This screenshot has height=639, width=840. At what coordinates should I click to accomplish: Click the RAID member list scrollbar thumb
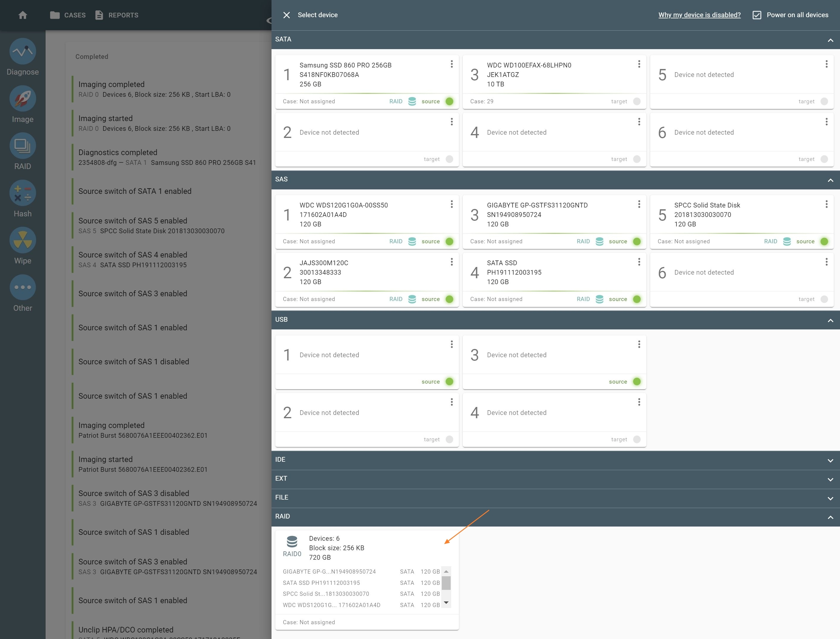pyautogui.click(x=446, y=583)
